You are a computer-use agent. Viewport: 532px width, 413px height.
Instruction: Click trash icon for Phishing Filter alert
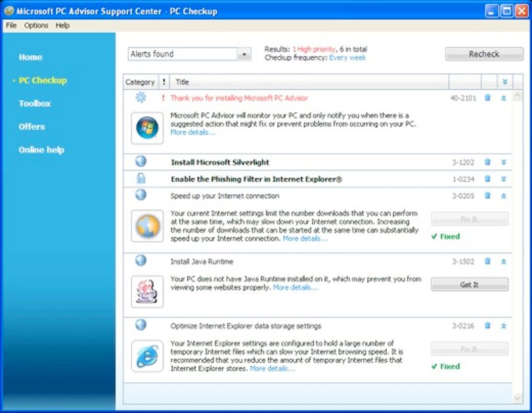(487, 179)
